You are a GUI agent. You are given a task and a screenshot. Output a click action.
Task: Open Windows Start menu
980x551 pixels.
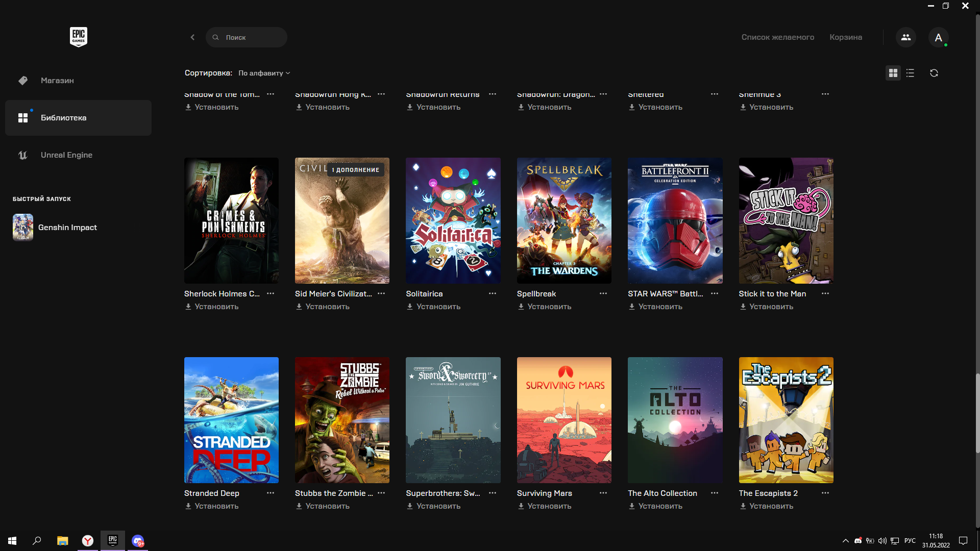click(x=12, y=541)
